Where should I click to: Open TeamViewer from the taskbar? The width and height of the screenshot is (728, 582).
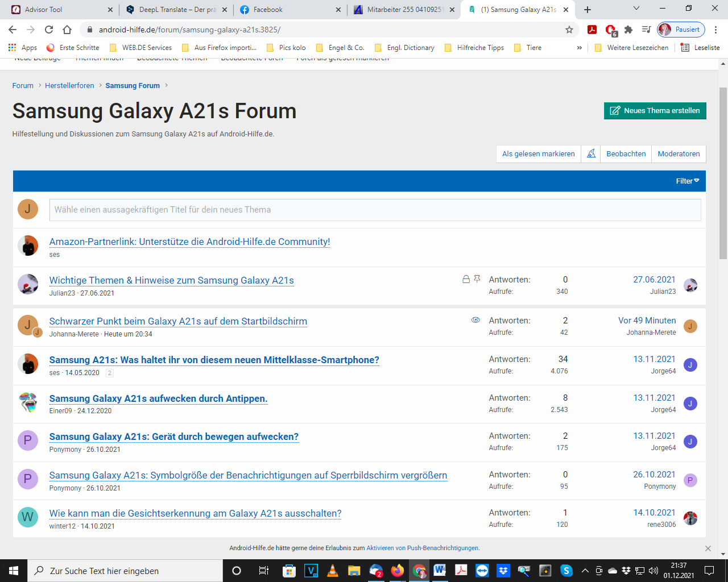482,571
